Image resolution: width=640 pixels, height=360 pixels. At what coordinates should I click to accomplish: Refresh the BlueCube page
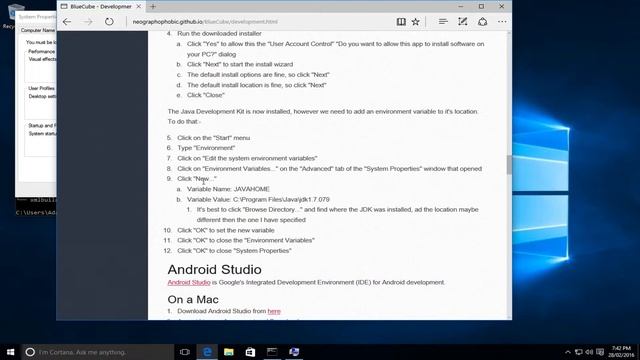[x=109, y=22]
